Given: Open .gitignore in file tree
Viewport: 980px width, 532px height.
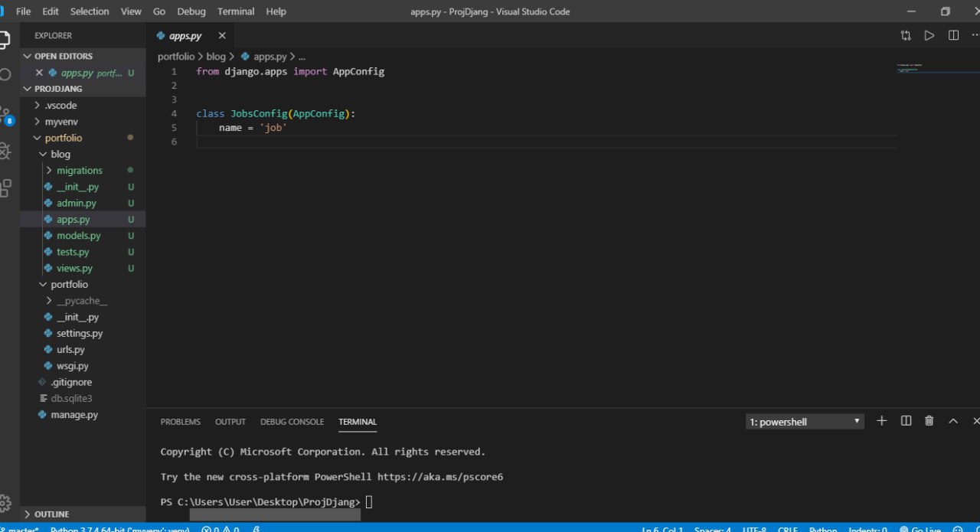Looking at the screenshot, I should [x=71, y=382].
